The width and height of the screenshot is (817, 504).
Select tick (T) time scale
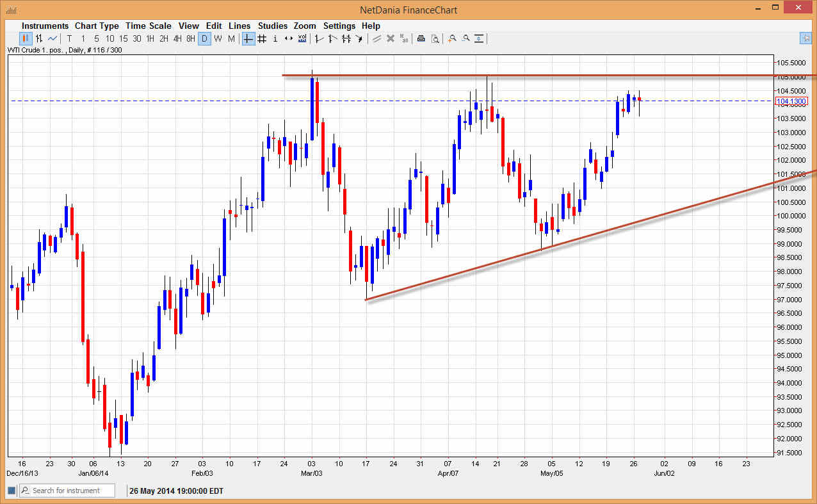click(69, 38)
